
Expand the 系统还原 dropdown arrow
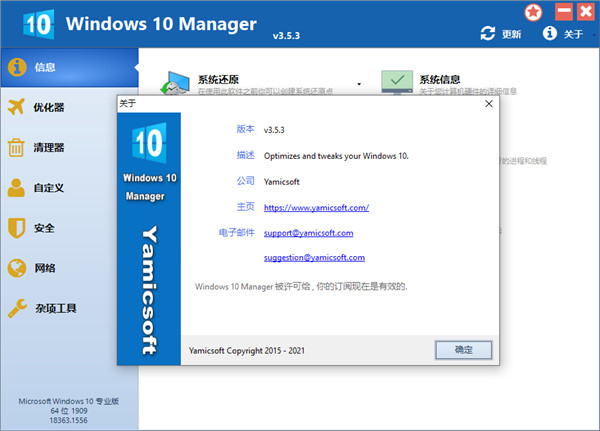pos(359,85)
